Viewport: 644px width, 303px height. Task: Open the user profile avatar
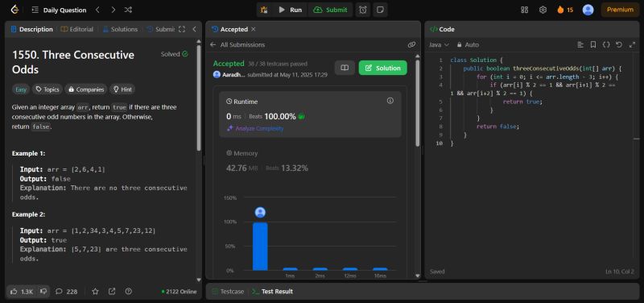tap(588, 10)
